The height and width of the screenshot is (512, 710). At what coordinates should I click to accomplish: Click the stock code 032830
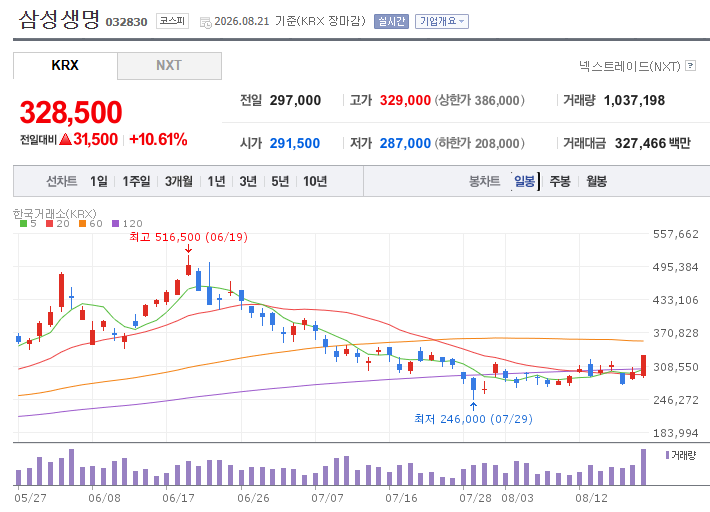tap(126, 22)
